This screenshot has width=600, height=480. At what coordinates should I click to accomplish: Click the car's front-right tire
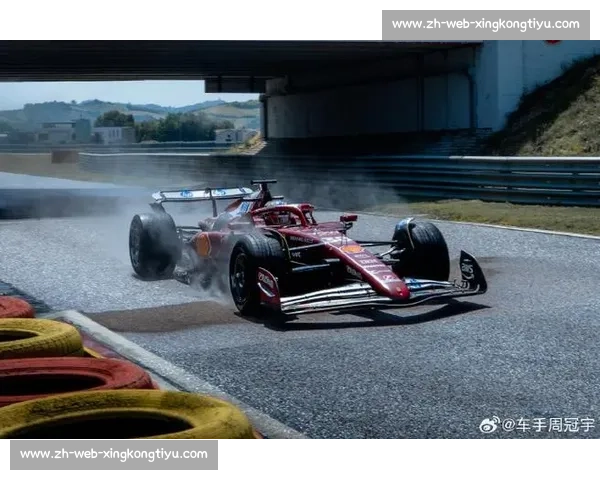(422, 249)
